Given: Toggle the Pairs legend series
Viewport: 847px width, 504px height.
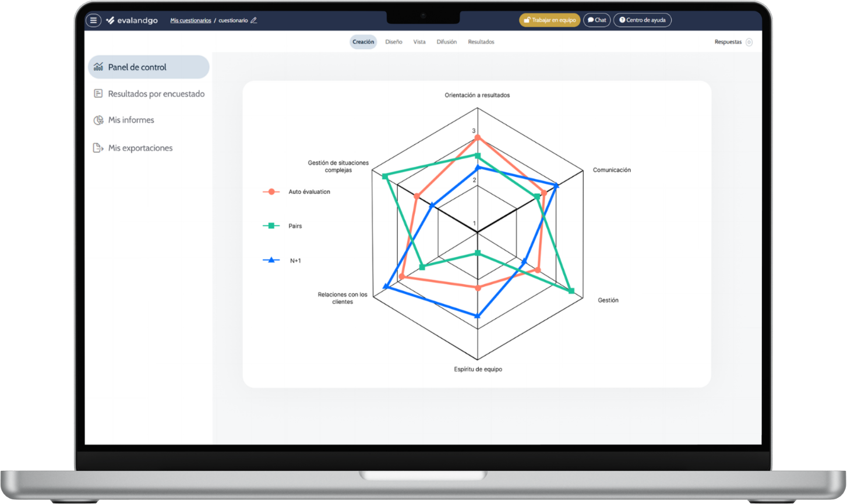Looking at the screenshot, I should click(x=283, y=226).
